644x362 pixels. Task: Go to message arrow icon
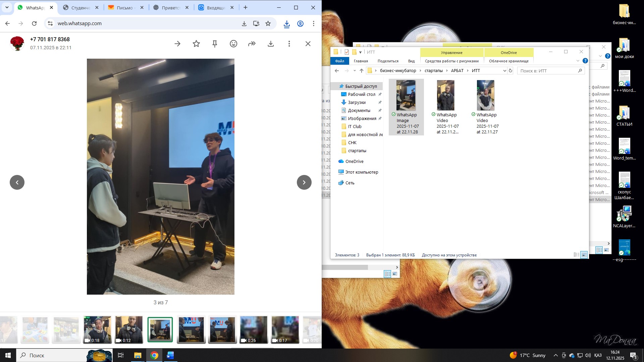(x=177, y=44)
